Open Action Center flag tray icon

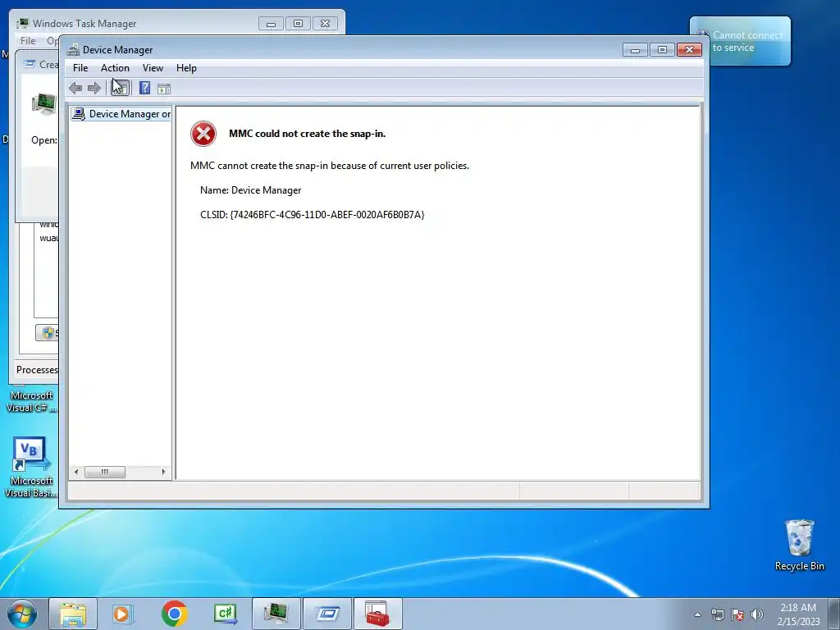[737, 614]
